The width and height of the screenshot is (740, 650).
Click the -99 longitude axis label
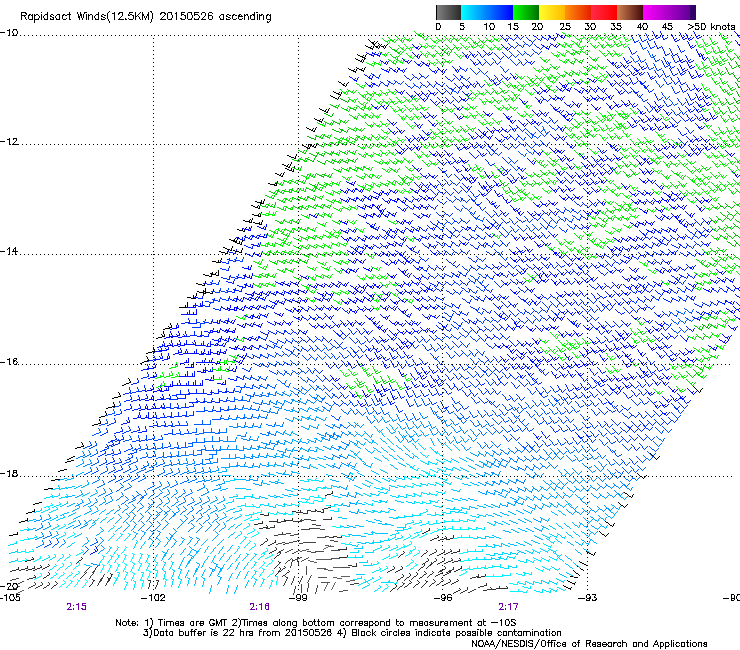pos(298,598)
